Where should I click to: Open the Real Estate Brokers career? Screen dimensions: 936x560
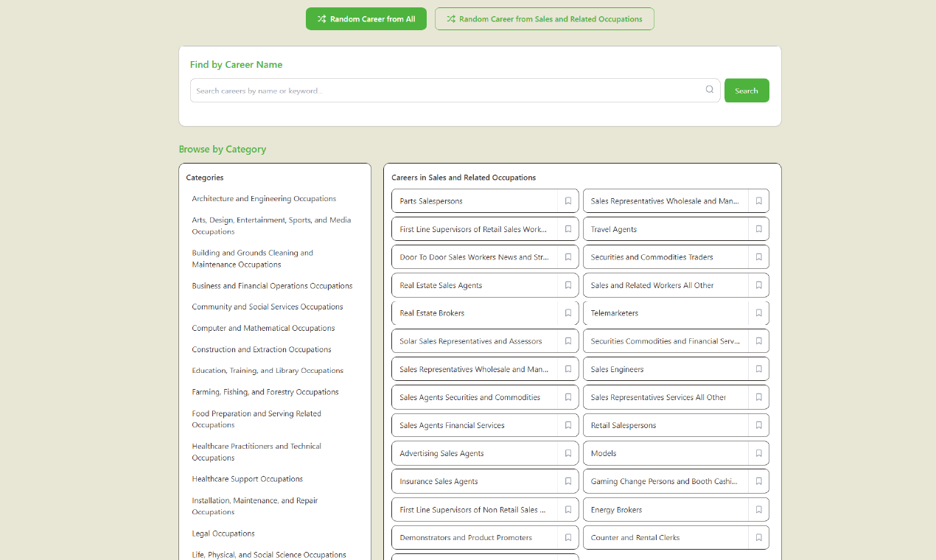(475, 313)
